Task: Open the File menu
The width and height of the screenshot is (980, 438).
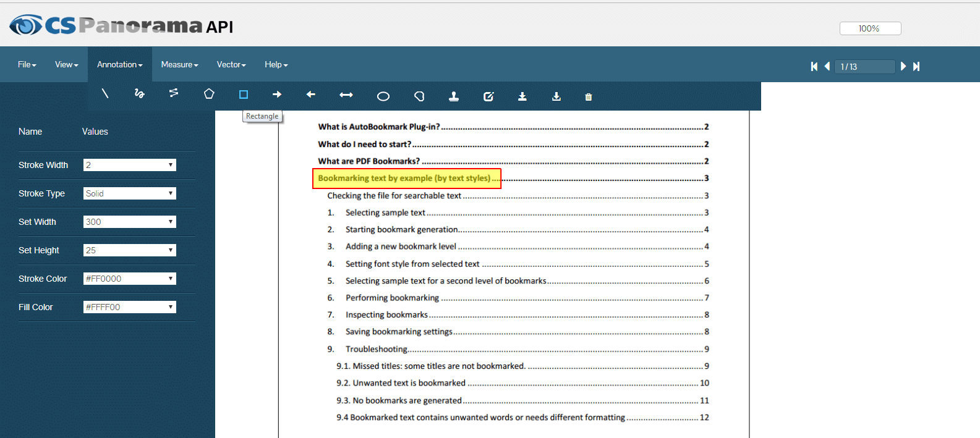Action: point(27,65)
